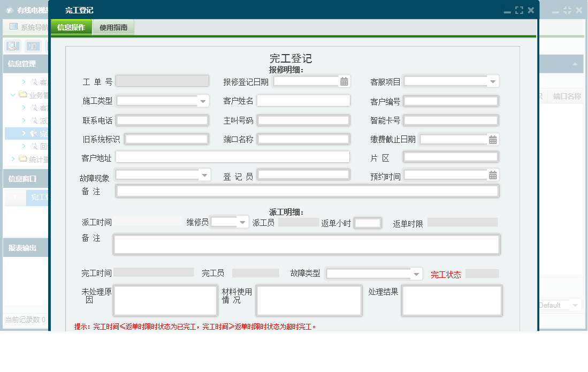The image size is (588, 372).
Task: Click the 有线电视 application logo icon
Action: (x=8, y=9)
